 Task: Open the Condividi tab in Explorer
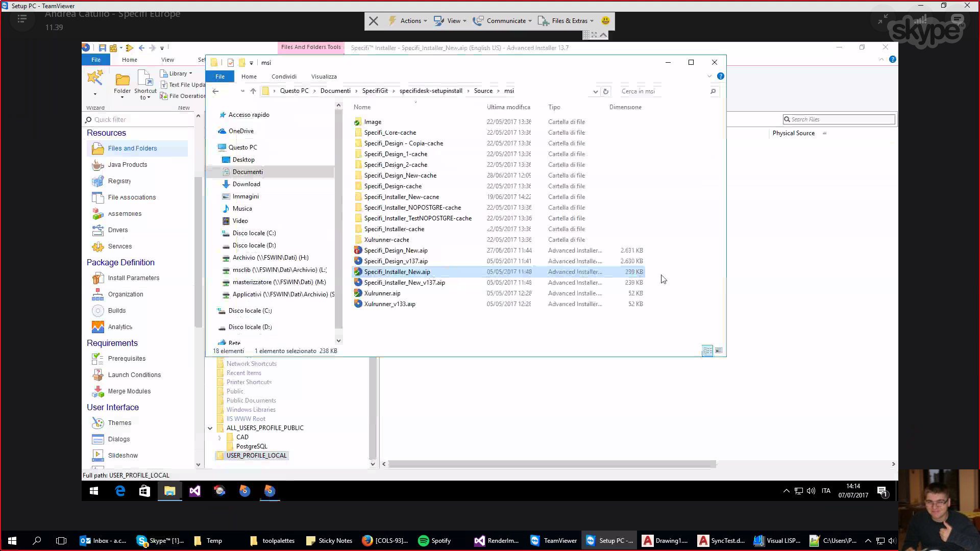(284, 77)
